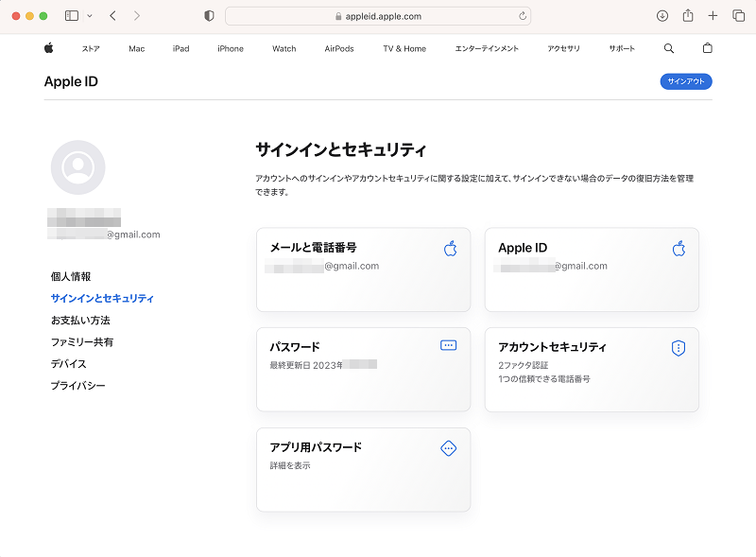The width and height of the screenshot is (756, 557).
Task: Click the Apple ID page title
Action: click(71, 81)
